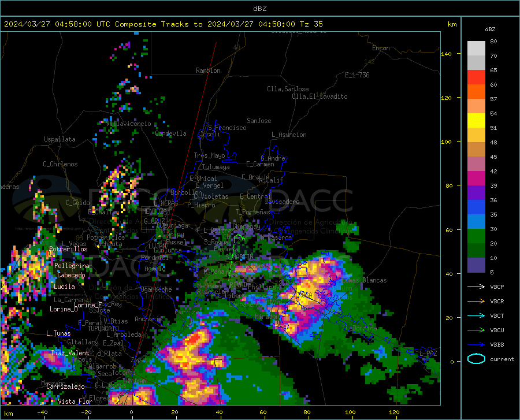Click the 'Clla.SanJose' map label
The image size is (520, 420).
click(288, 89)
